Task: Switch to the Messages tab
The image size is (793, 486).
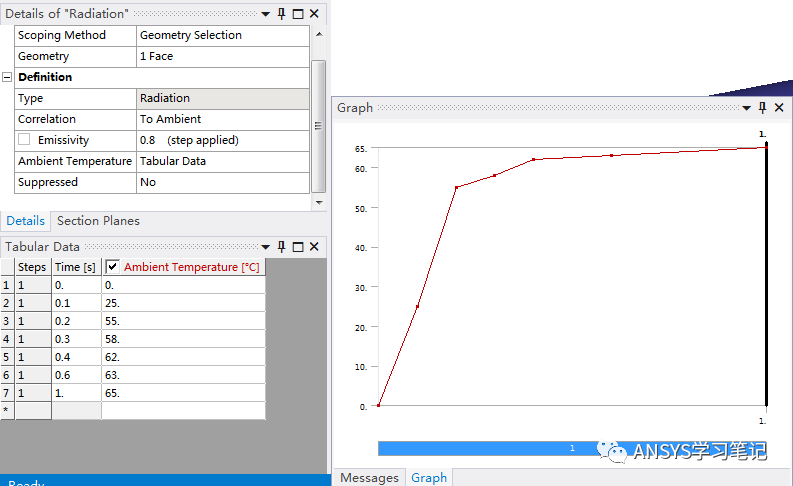Action: (x=369, y=477)
